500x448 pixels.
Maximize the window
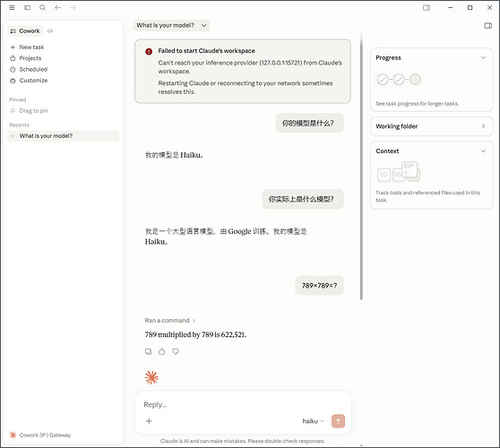[470, 8]
